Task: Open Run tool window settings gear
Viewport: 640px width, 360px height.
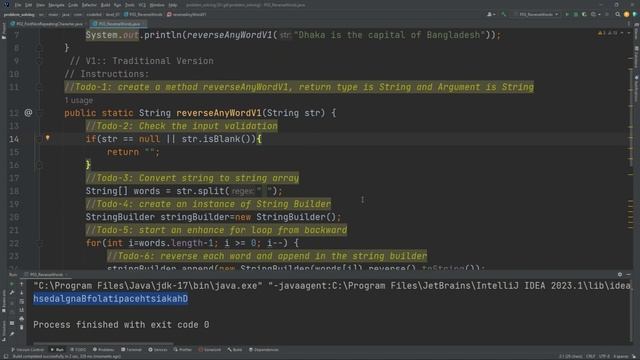Action: point(620,275)
